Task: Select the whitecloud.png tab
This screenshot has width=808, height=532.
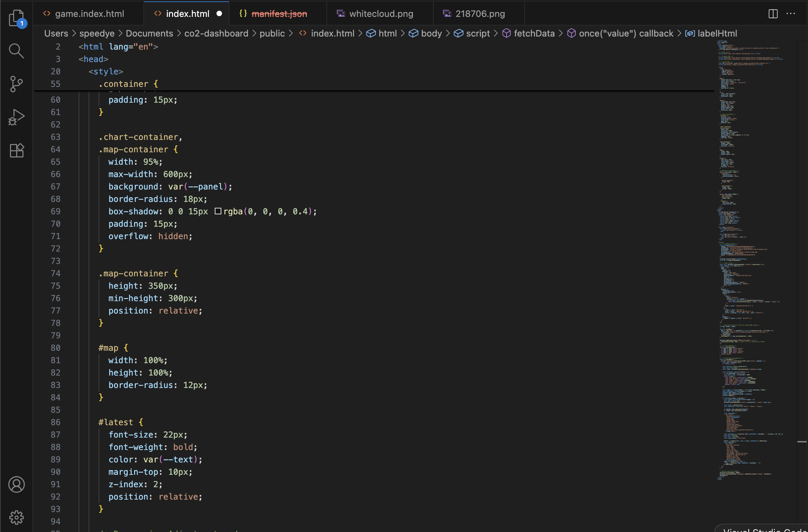Action: tap(381, 14)
